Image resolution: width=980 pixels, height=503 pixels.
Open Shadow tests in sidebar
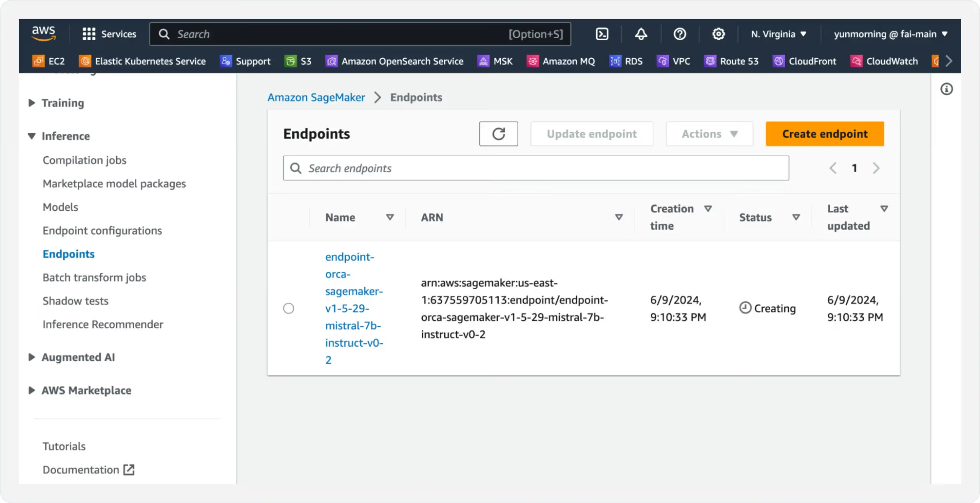click(75, 301)
